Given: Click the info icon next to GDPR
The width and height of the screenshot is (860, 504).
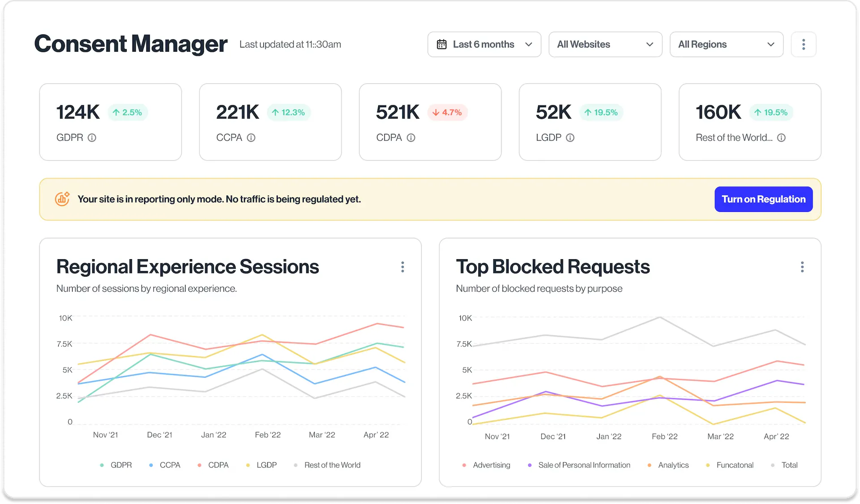Looking at the screenshot, I should pos(92,138).
